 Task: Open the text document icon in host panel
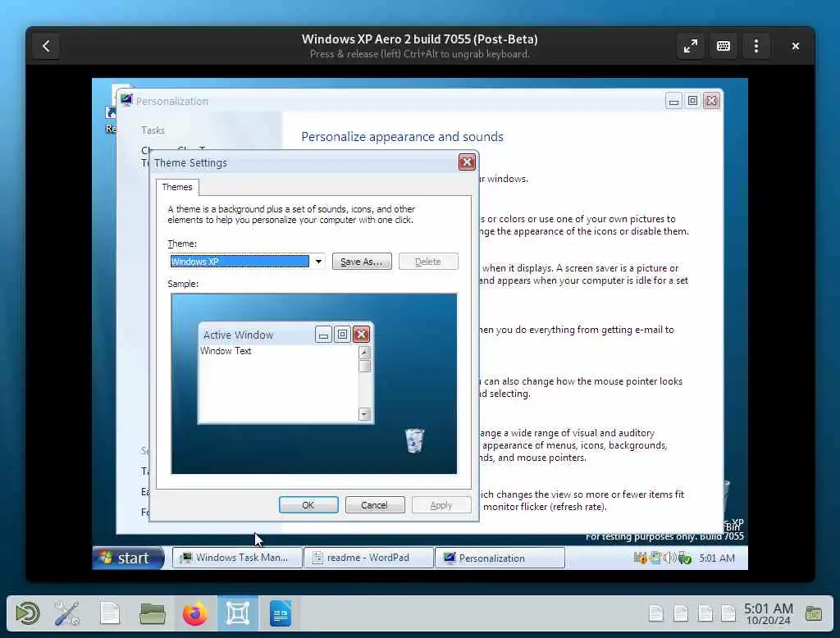[110, 613]
